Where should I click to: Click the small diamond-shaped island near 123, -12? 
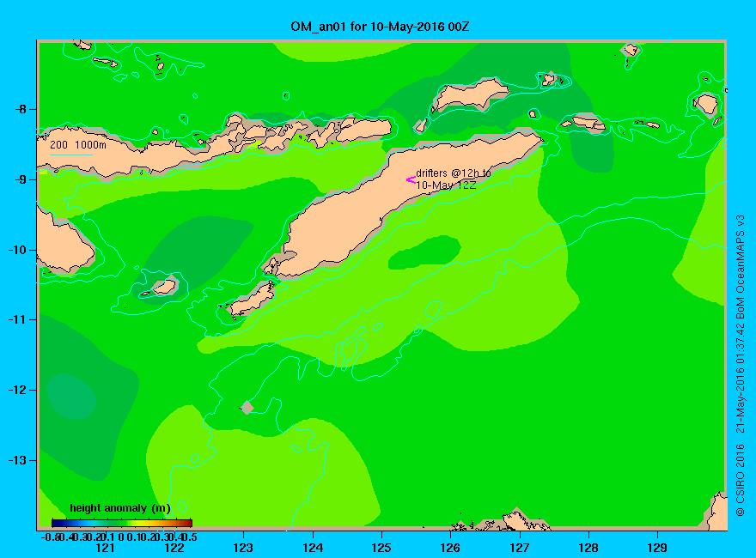tap(247, 407)
